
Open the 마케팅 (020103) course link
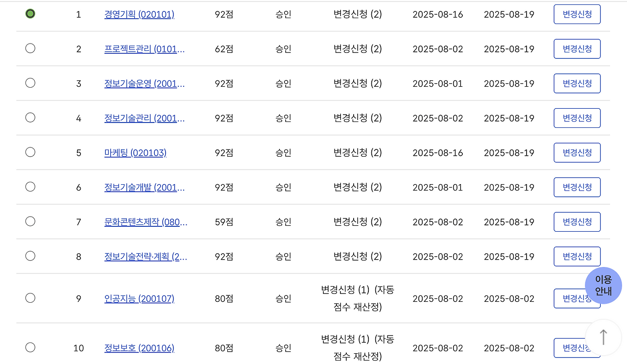(136, 152)
